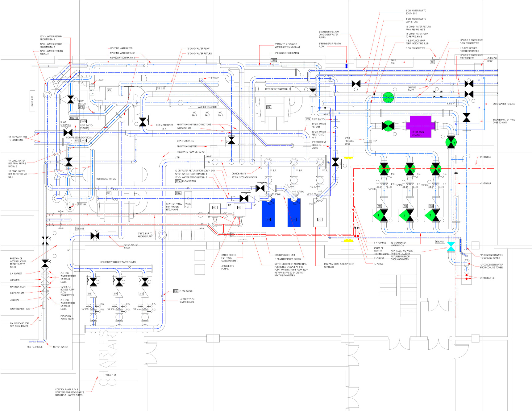Screen dimensions: 532x411
Task: Select the Panel P. 24 box
Action: [x=110, y=375]
